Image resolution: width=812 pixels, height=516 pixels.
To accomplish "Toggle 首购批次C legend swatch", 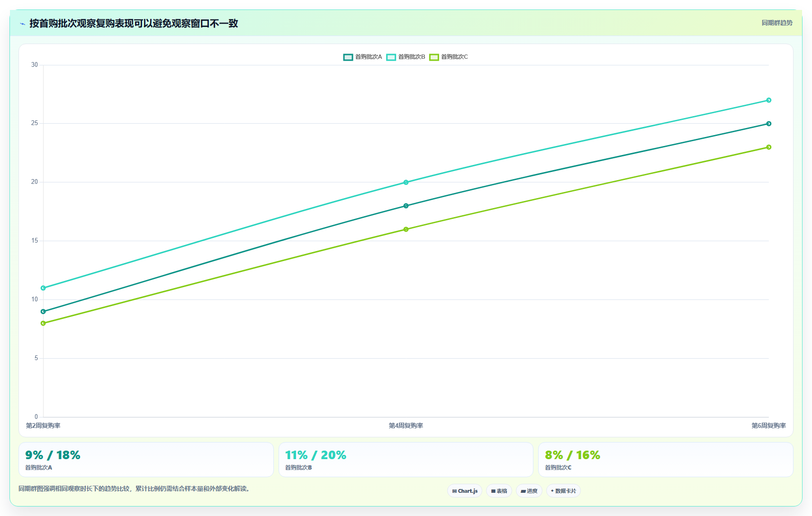I will [x=434, y=57].
